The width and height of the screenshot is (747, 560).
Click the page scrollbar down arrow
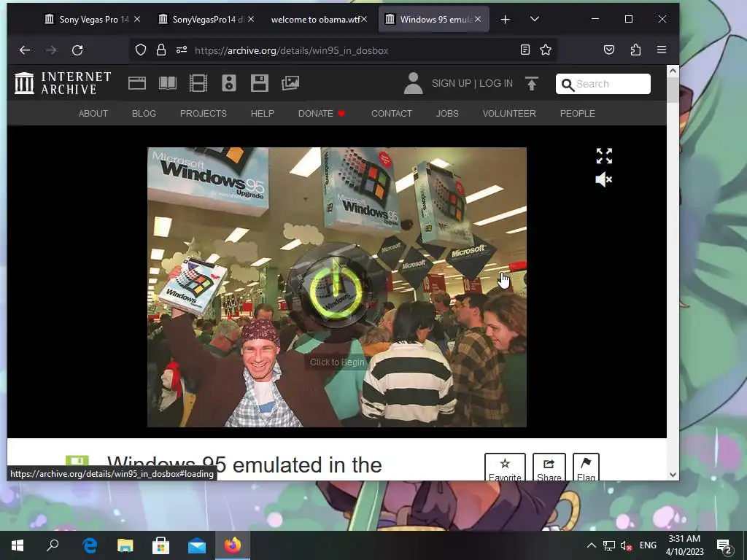point(673,474)
